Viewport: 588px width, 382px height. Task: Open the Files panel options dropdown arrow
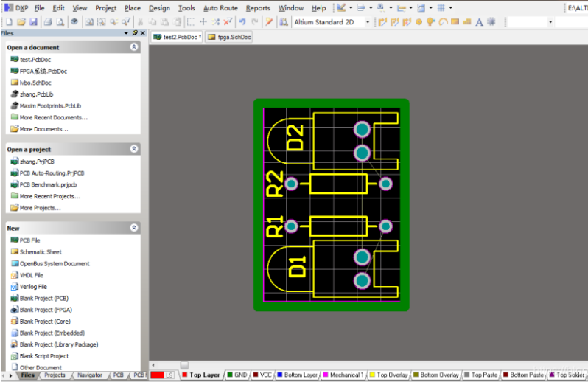(126, 33)
